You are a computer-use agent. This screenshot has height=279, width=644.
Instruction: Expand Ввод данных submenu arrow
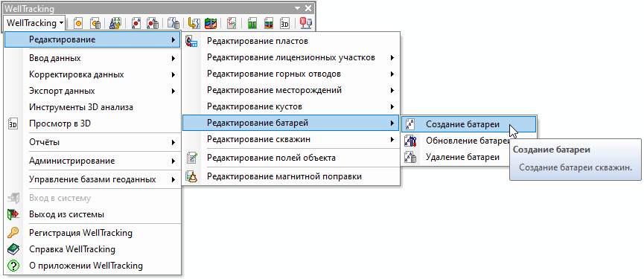pos(173,58)
